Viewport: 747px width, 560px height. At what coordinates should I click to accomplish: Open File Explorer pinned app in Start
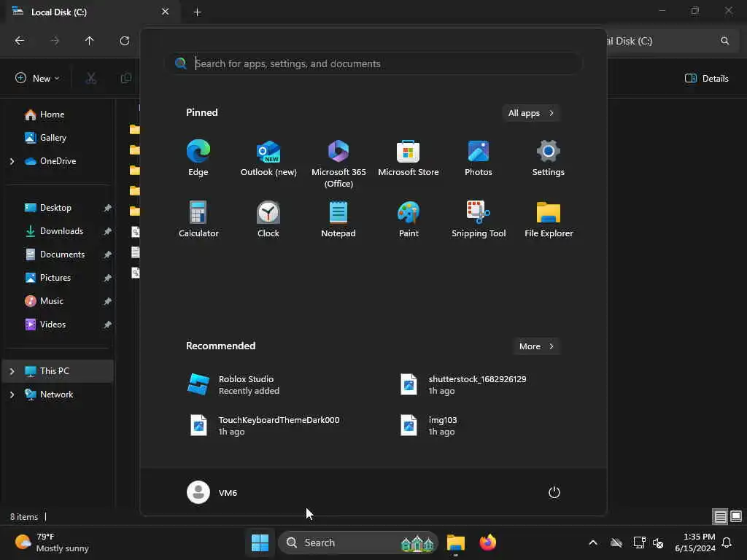549,219
